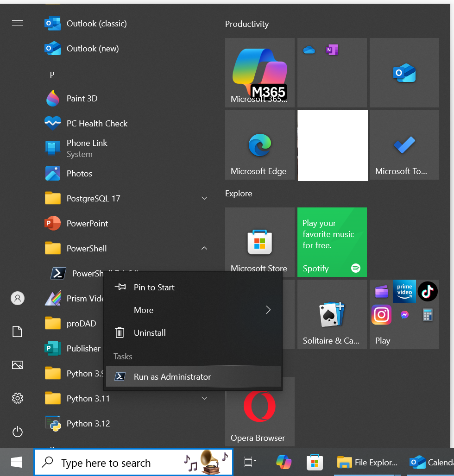The width and height of the screenshot is (454, 476).
Task: Open the Microsoft To Do tile
Action: pos(404,145)
